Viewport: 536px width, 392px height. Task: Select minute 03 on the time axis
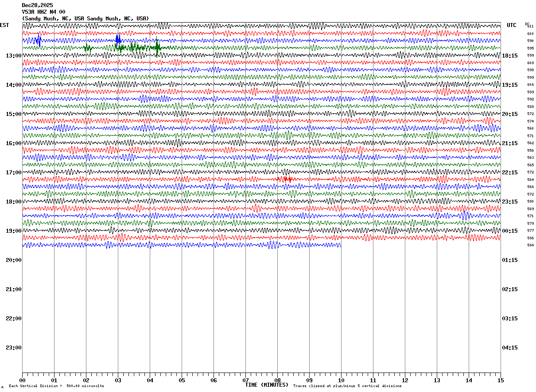tap(118, 380)
